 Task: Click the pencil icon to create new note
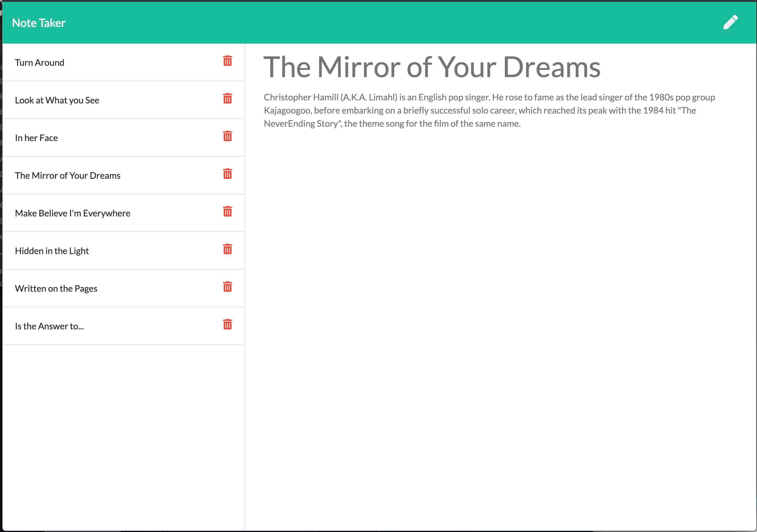click(x=730, y=22)
